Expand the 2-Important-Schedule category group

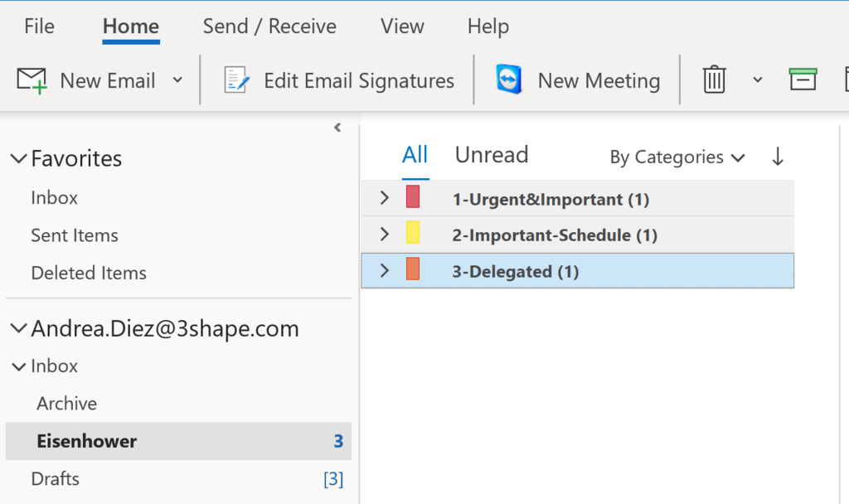click(384, 235)
